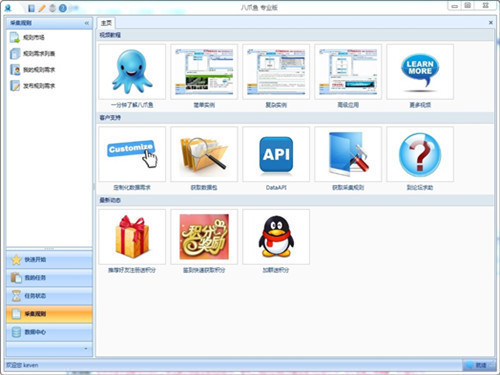The height and width of the screenshot is (375, 500).
Task: Click the LEARN MORE speech bubble icon
Action: (x=420, y=72)
